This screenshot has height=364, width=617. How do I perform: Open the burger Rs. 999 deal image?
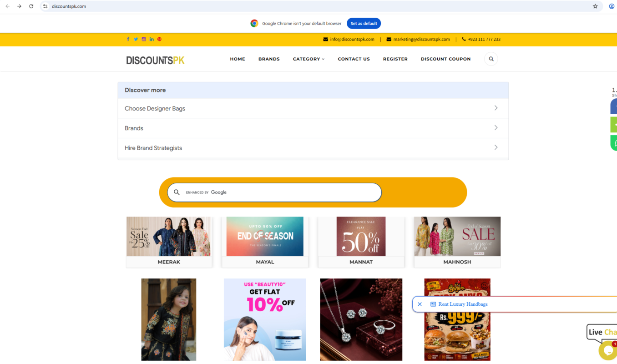click(x=457, y=319)
